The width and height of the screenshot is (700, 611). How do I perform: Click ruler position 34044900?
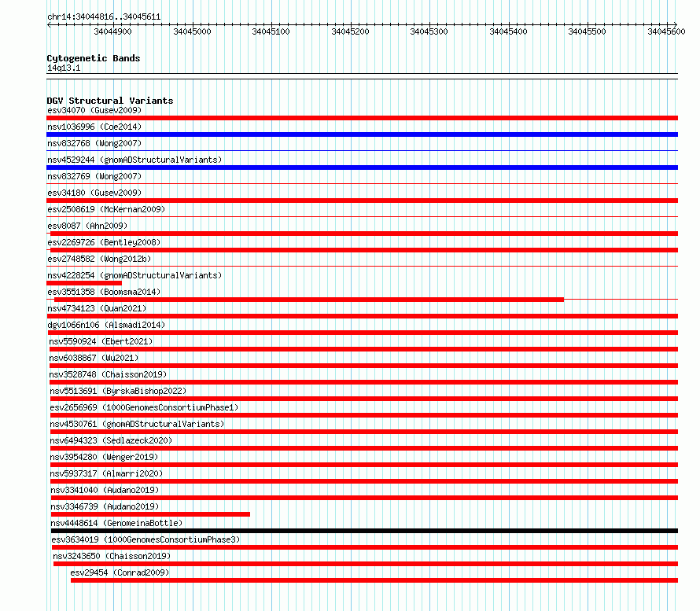click(x=113, y=31)
